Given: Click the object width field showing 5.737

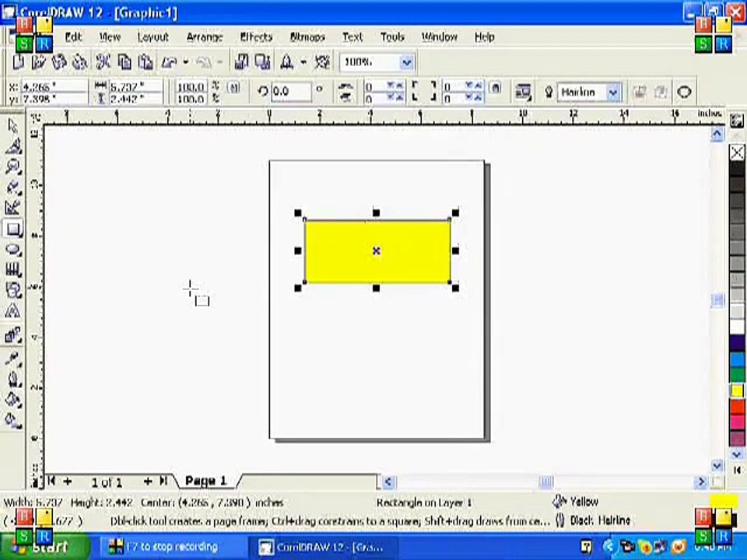Looking at the screenshot, I should 135,86.
